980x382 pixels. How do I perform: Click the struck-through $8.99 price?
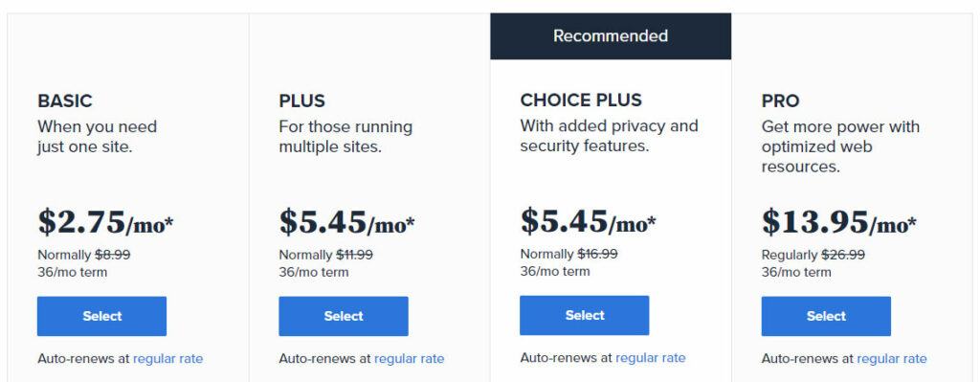coord(113,255)
